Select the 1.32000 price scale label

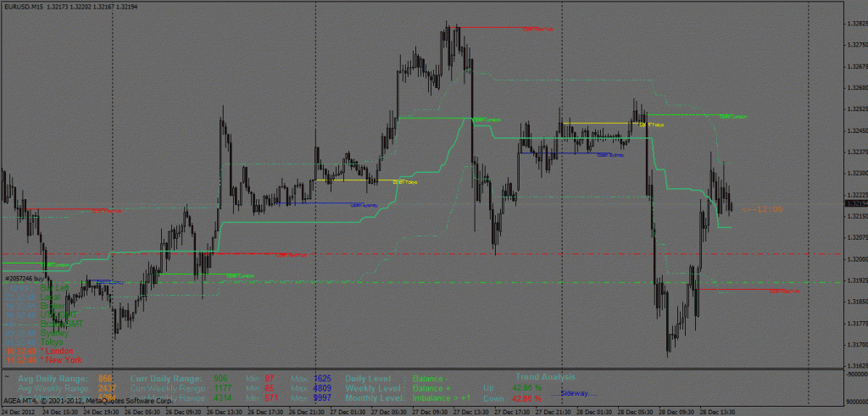[856, 259]
